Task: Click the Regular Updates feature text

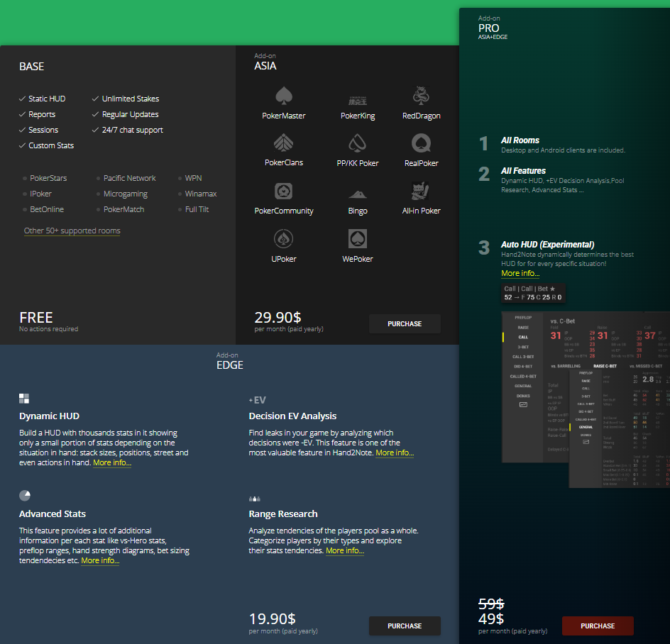Action: coord(130,114)
